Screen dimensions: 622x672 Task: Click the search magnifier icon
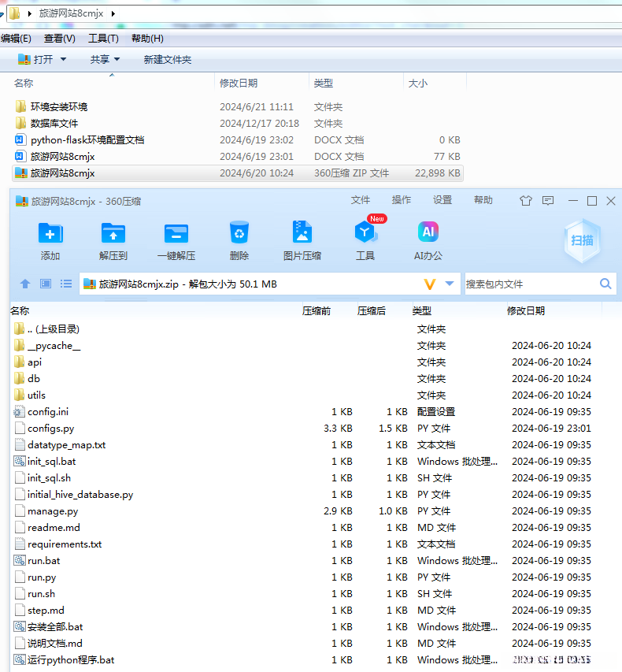point(605,284)
